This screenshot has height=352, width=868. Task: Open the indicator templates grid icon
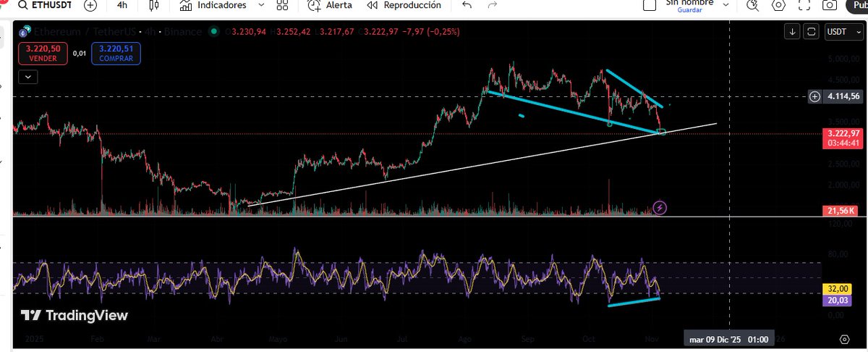(x=282, y=5)
